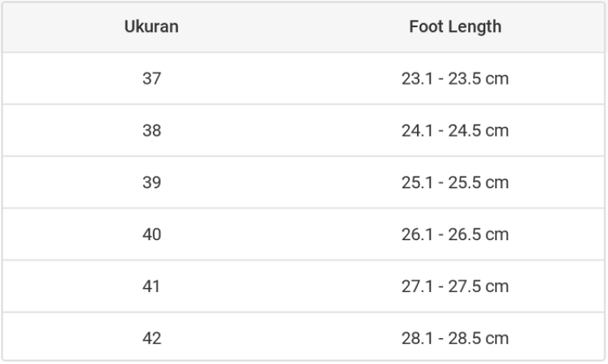Click the 28.1 - 28.5 cm cell
Screen dimensions: 608x364
click(x=455, y=338)
